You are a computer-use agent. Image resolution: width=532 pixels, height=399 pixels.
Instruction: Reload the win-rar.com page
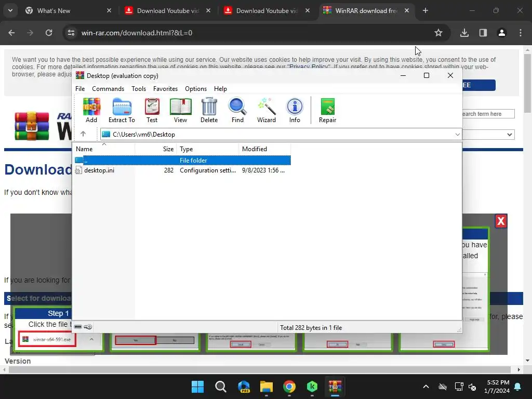(x=49, y=33)
